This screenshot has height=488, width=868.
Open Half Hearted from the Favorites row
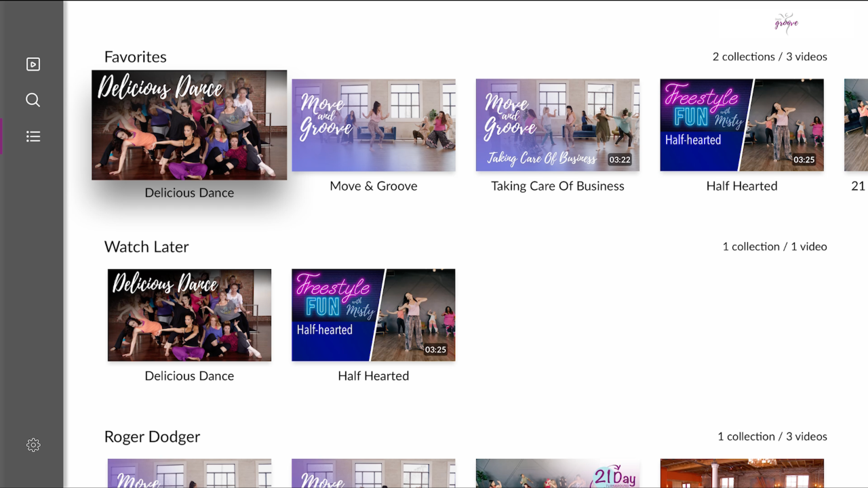pos(742,125)
